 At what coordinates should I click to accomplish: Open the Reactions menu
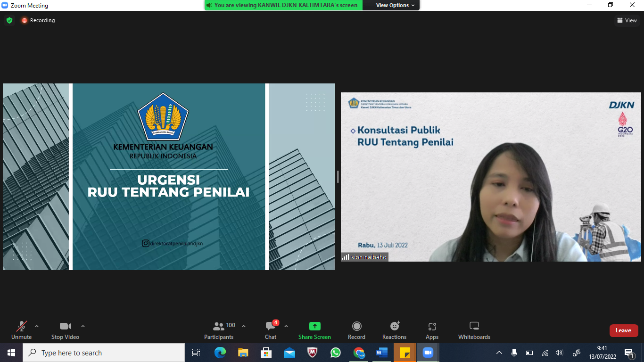tap(394, 330)
